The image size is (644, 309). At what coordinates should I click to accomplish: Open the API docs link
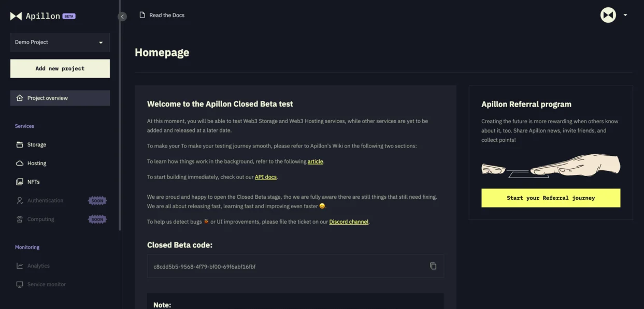pyautogui.click(x=265, y=177)
